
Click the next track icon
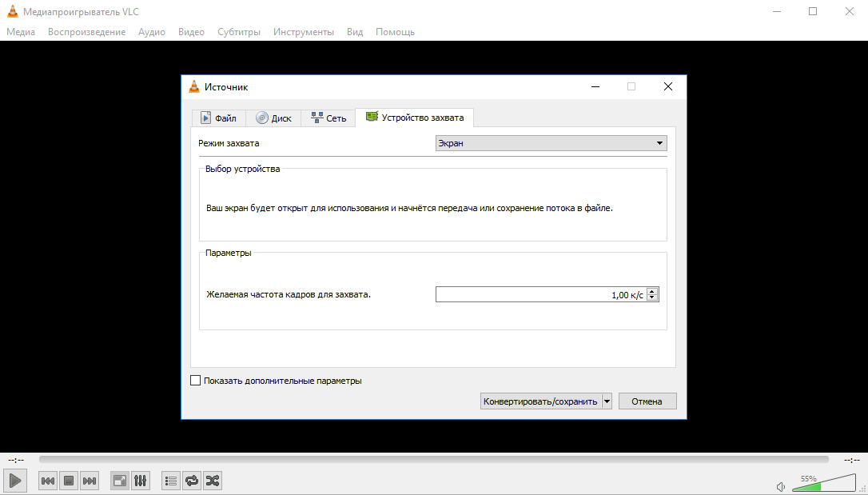click(89, 481)
